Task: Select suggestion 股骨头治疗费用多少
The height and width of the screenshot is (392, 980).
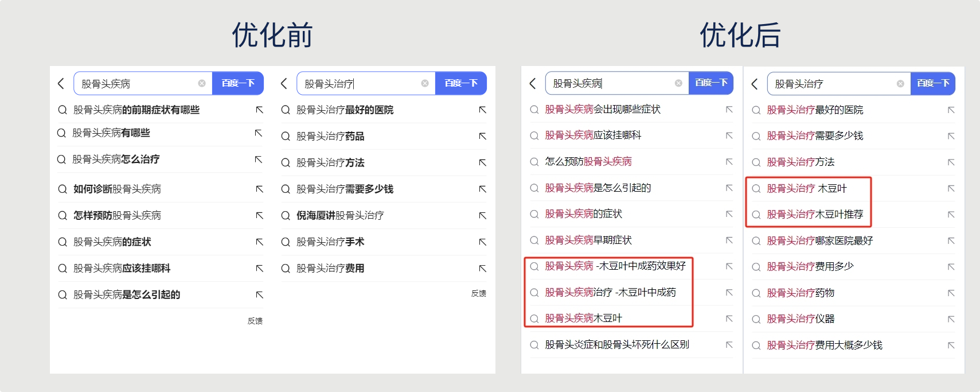Action: click(x=810, y=266)
